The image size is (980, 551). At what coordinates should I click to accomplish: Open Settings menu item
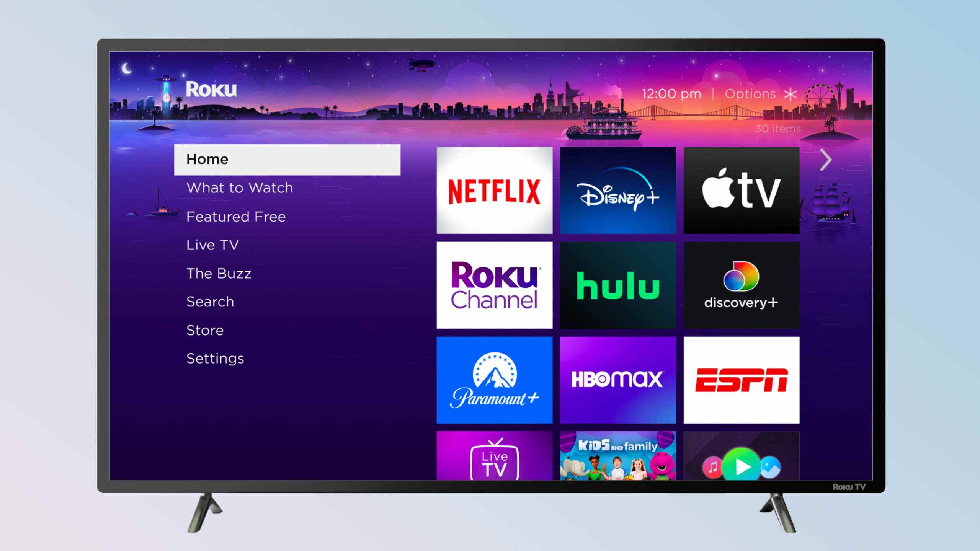pyautogui.click(x=216, y=357)
